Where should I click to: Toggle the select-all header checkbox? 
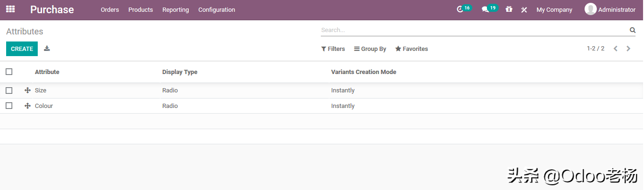tap(9, 72)
